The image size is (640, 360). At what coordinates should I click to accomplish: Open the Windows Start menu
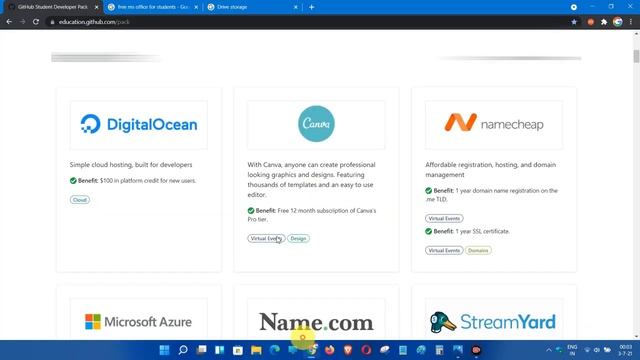pos(164,350)
